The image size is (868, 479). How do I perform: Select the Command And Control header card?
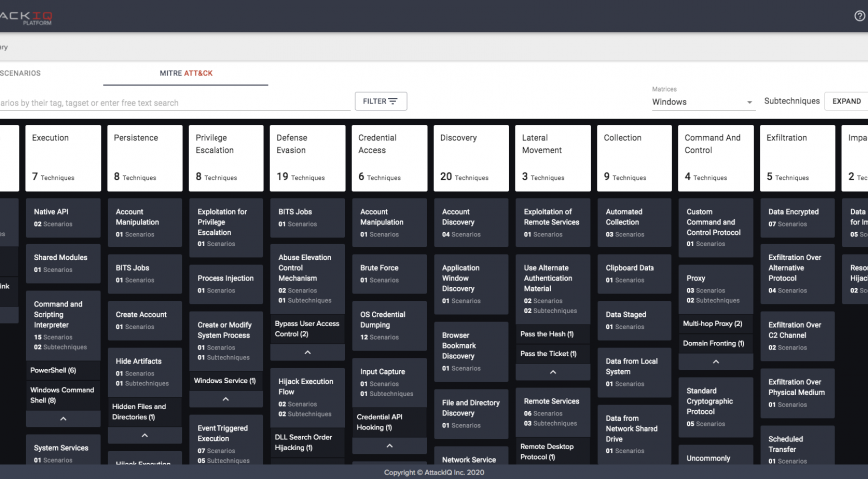[716, 158]
